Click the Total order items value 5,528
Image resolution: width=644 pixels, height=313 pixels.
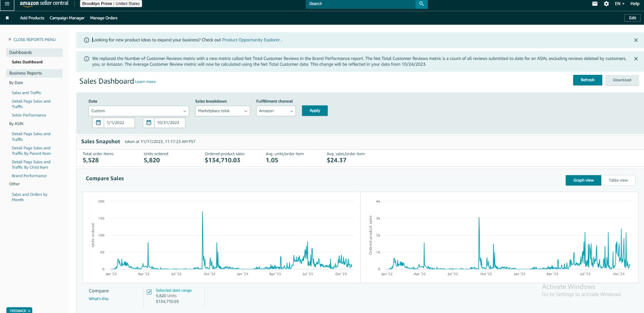pyautogui.click(x=91, y=160)
